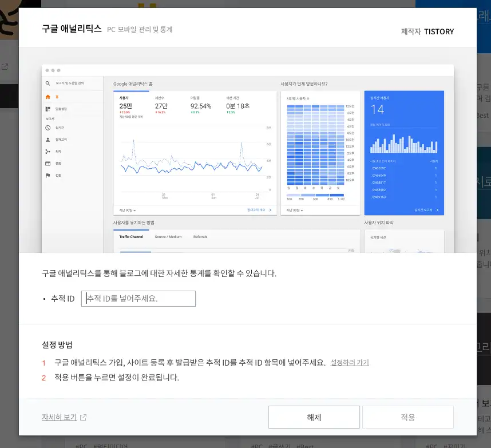This screenshot has height=448, width=491.
Task: Open the 자세히 보기 link
Action: tap(59, 417)
